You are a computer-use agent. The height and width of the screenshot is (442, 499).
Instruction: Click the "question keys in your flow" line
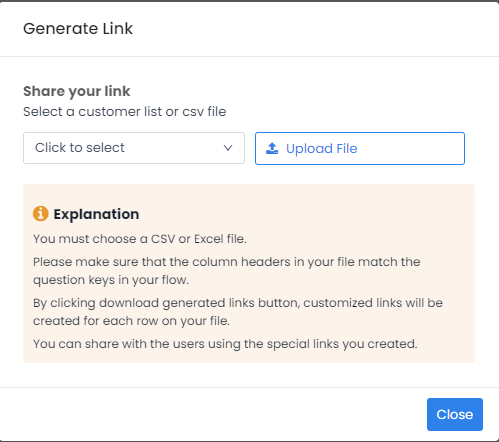[111, 280]
